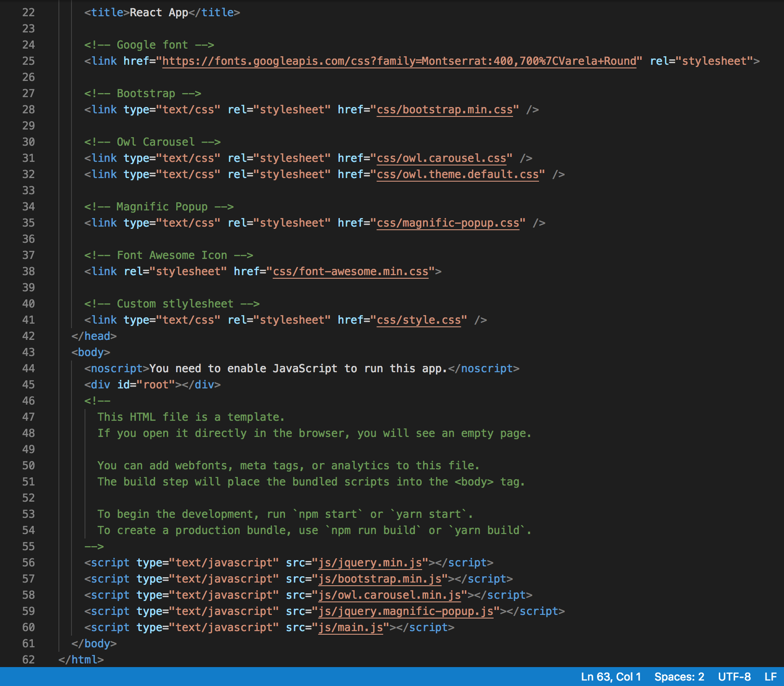Click the 'js/jquery.min.js' script link
784x686 pixels.
tap(370, 562)
